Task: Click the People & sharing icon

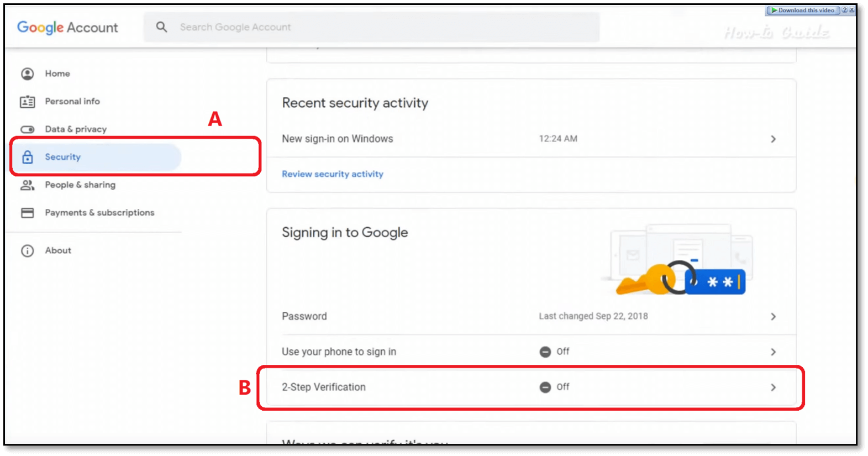Action: [27, 185]
